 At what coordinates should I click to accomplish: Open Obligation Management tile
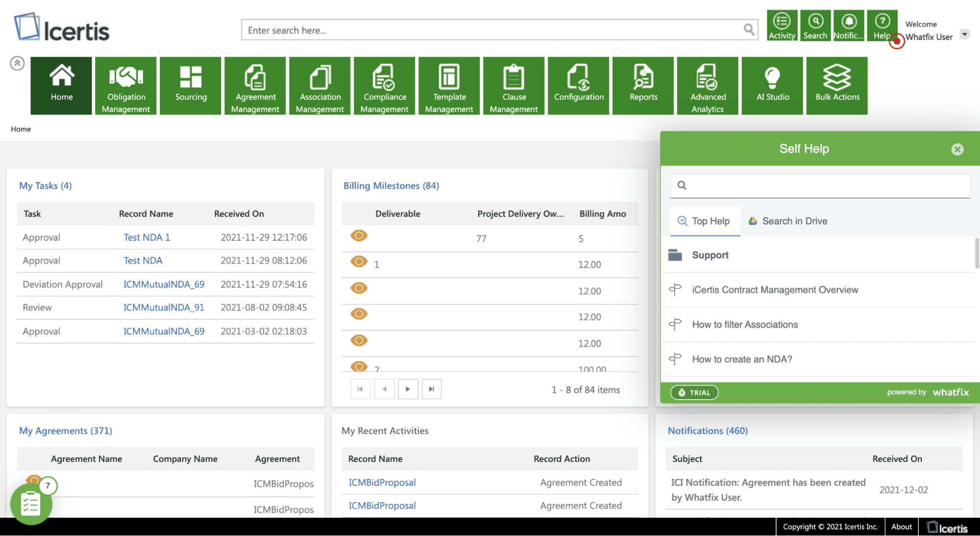[126, 86]
